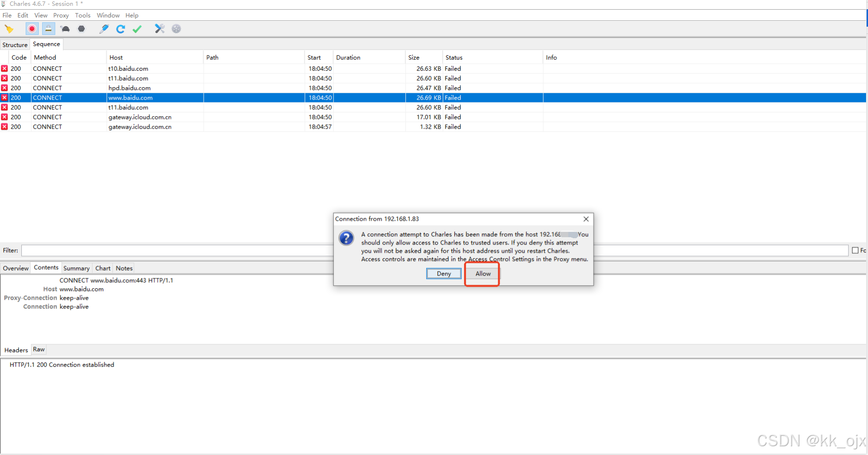This screenshot has height=455, width=868.
Task: Open the Contents tab
Action: pyautogui.click(x=46, y=268)
